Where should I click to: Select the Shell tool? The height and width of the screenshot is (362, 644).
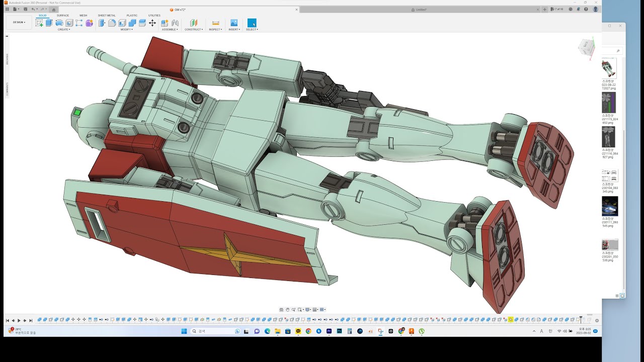[x=122, y=23]
